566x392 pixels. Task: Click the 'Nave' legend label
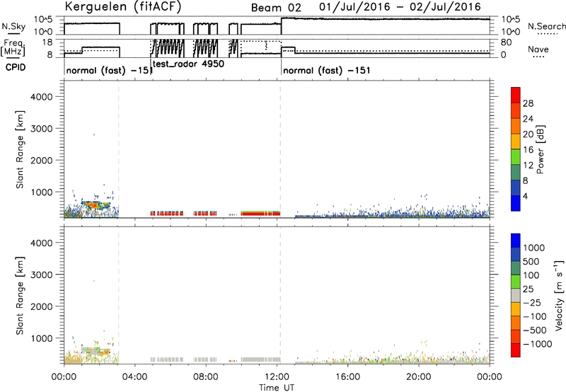tap(538, 50)
